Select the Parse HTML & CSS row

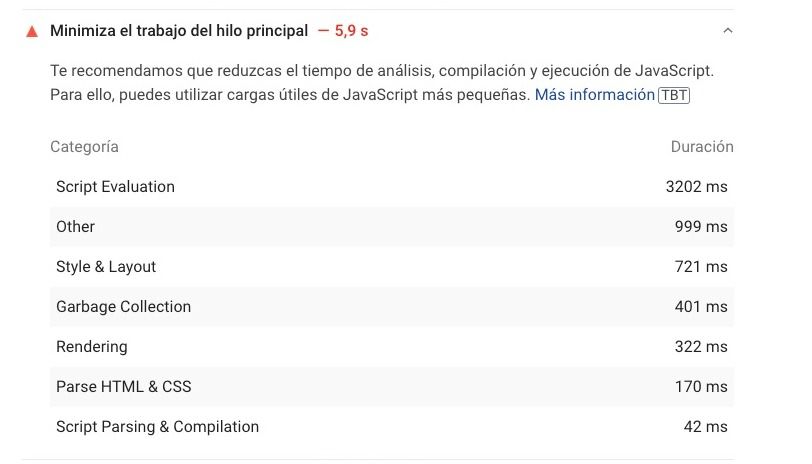[392, 386]
